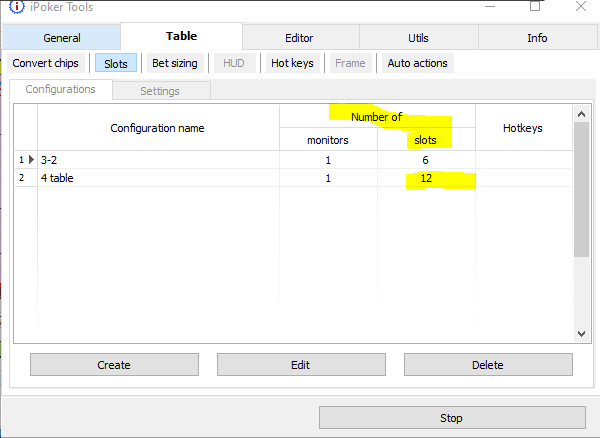Select the Table tab
This screenshot has width=600, height=438.
[181, 36]
